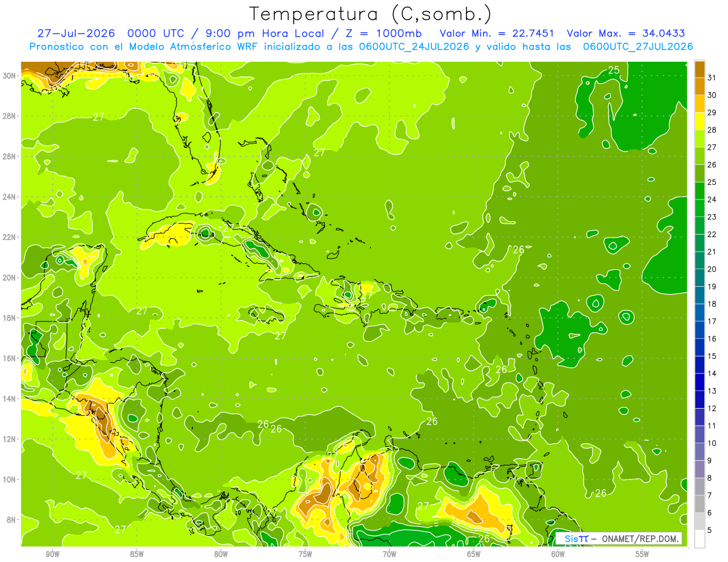Click the color scale label 22

(712, 235)
